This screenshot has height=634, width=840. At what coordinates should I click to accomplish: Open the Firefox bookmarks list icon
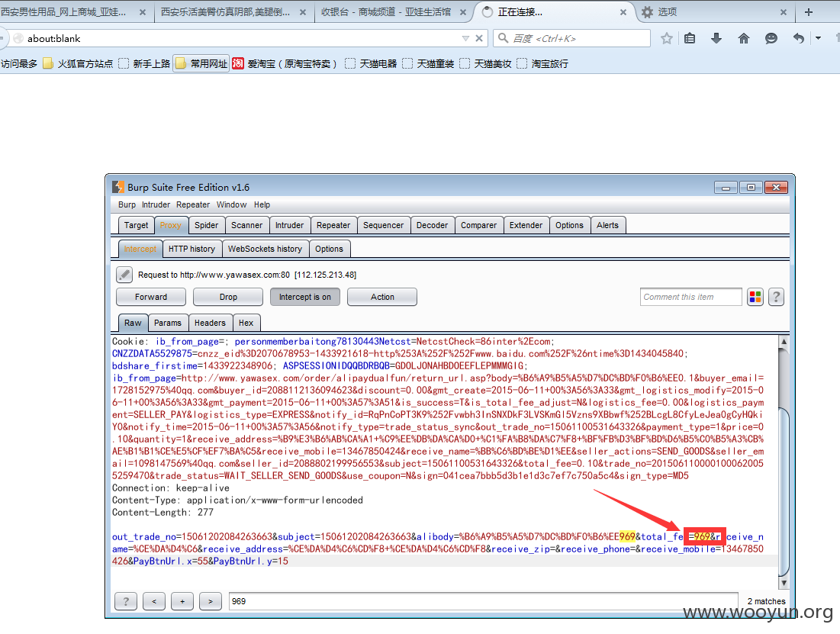690,39
